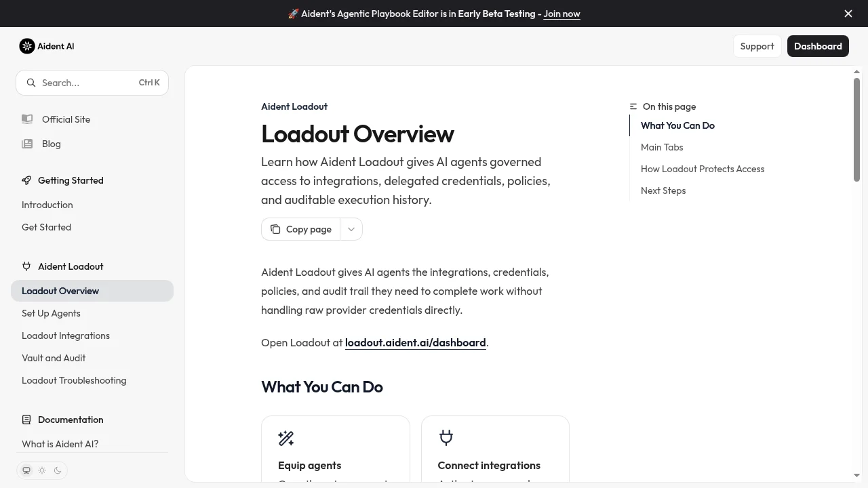Image resolution: width=868 pixels, height=488 pixels.
Task: Click the scrollbar down arrow
Action: click(856, 476)
